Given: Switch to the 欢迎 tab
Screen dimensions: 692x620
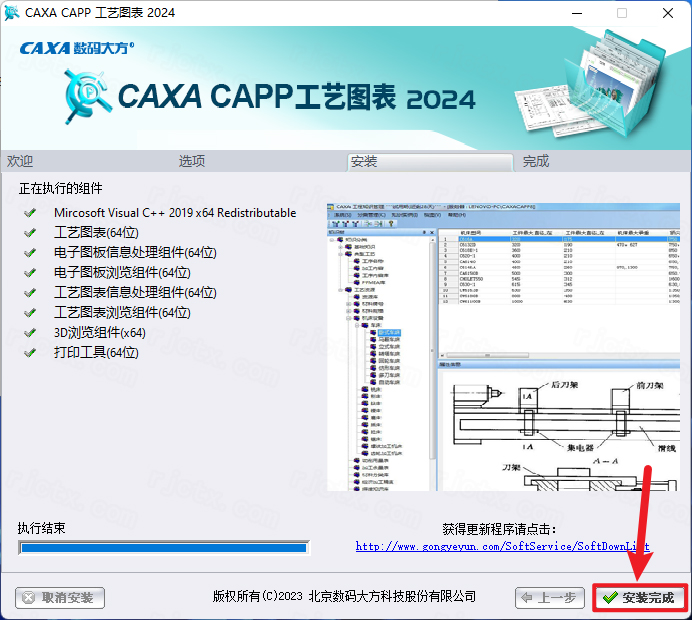Looking at the screenshot, I should click(x=20, y=161).
